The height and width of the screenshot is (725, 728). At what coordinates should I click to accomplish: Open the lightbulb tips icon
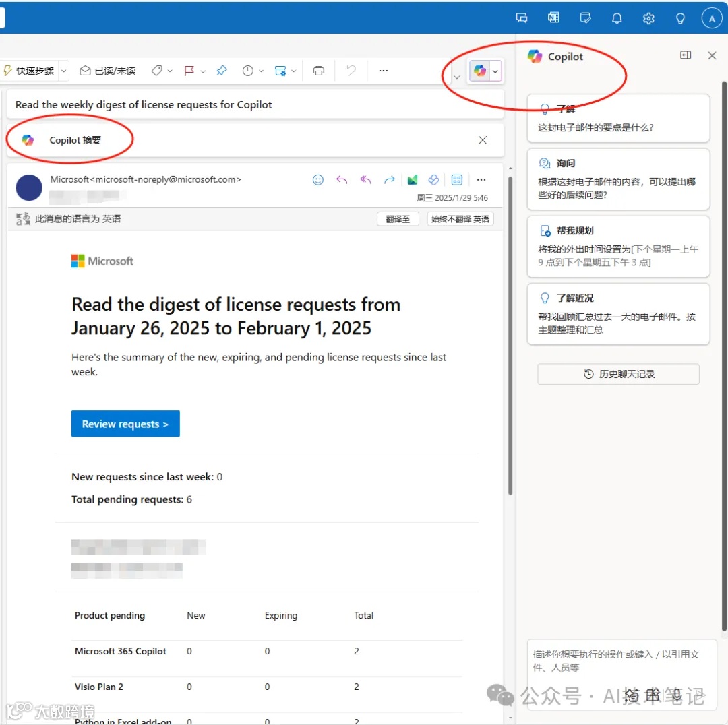(x=680, y=18)
